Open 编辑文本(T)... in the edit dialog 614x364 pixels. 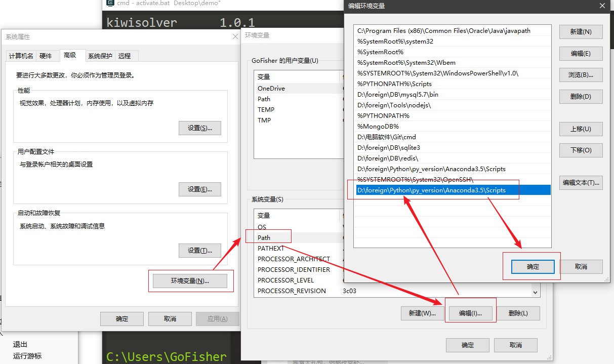(581, 183)
